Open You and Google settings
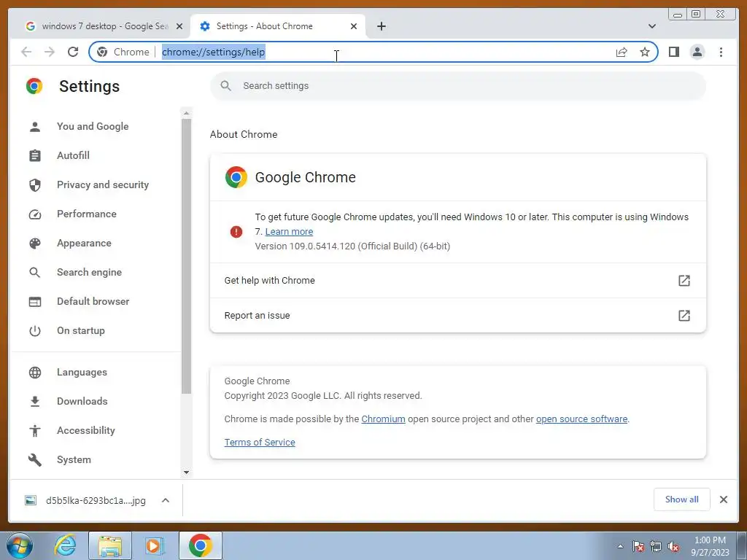This screenshot has width=747, height=560. (93, 127)
